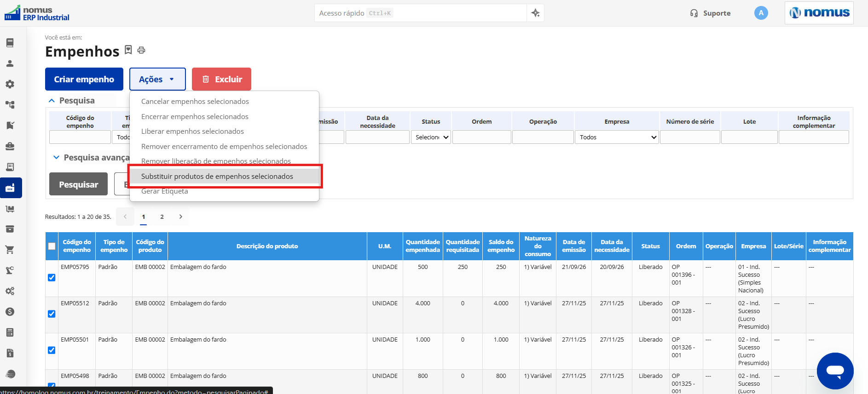Click the sparkle icon in quick access bar
Image resolution: width=868 pixels, height=394 pixels.
[x=535, y=13]
